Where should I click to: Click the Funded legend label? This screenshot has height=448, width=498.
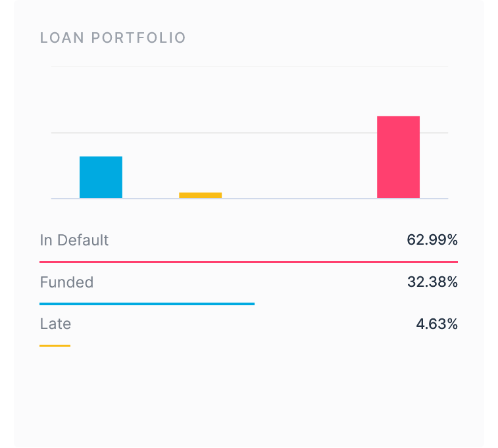[x=66, y=282]
